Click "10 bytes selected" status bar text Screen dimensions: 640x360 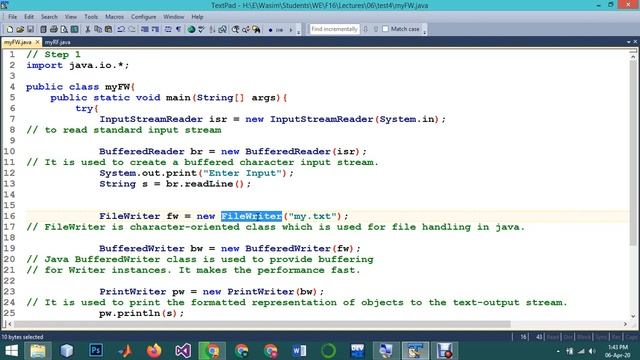22,337
